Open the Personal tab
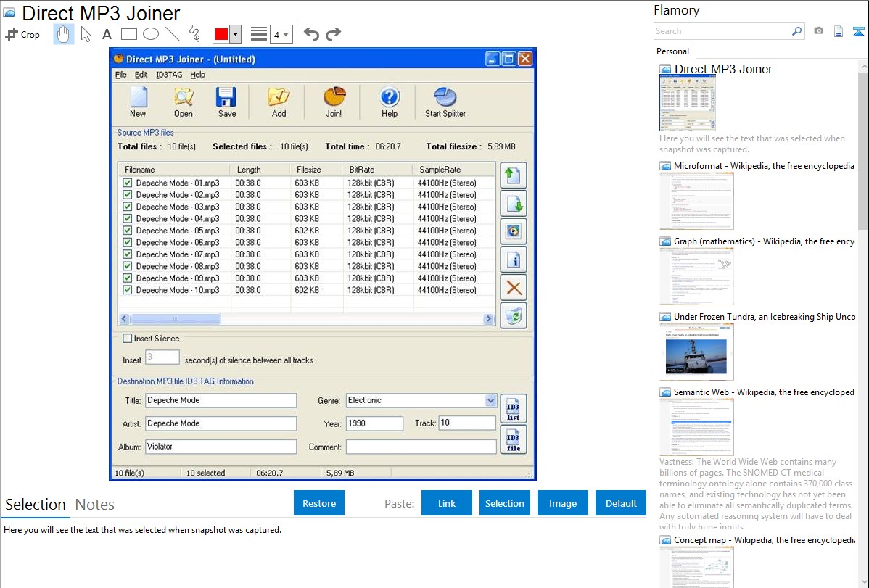Screen dimensions: 869x588 pos(672,51)
